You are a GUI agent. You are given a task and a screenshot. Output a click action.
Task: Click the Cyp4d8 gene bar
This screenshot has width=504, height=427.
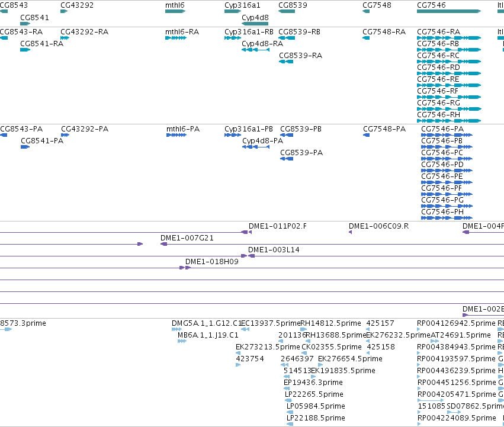(255, 24)
